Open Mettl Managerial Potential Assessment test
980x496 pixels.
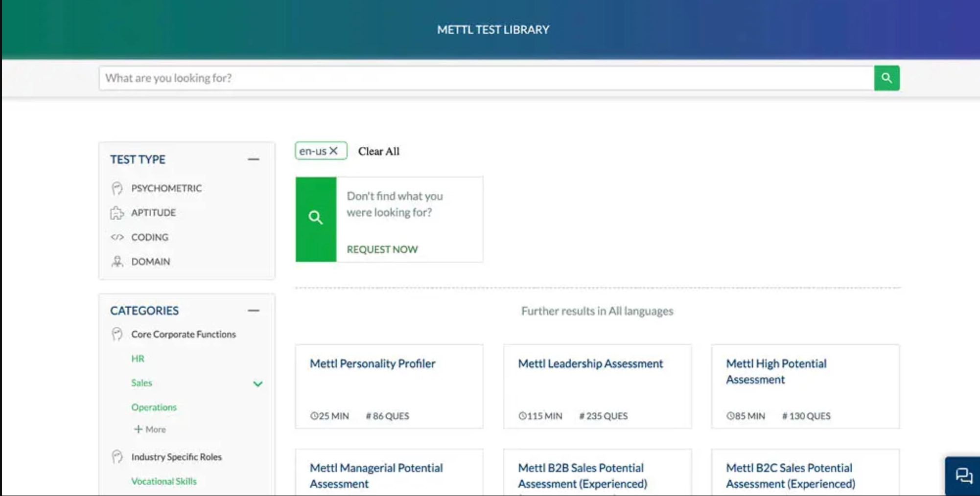click(x=376, y=475)
